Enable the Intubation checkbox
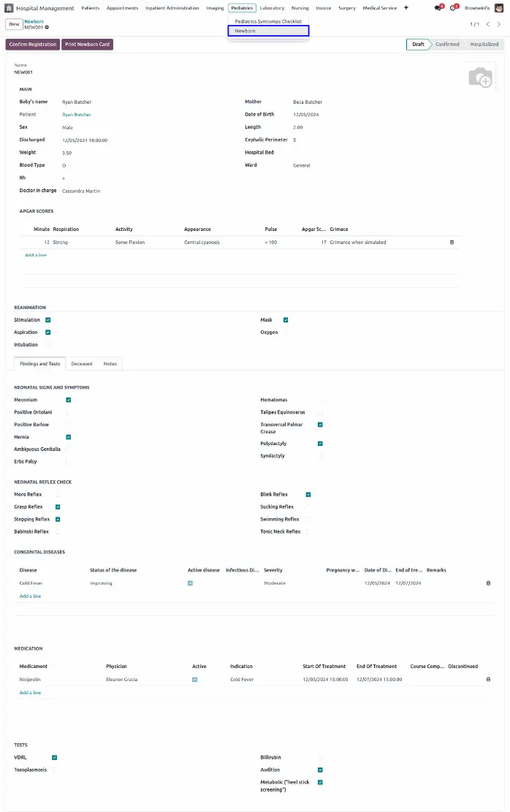Image resolution: width=510 pixels, height=812 pixels. point(48,345)
